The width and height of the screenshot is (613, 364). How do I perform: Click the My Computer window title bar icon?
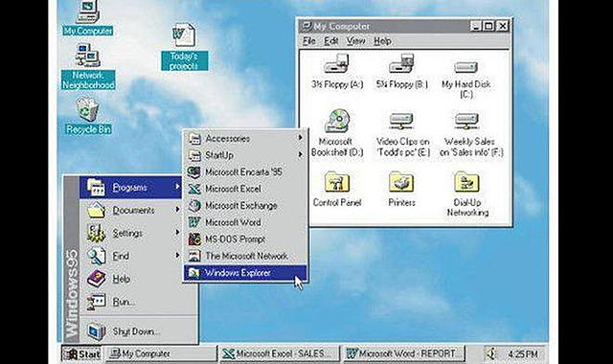[307, 26]
